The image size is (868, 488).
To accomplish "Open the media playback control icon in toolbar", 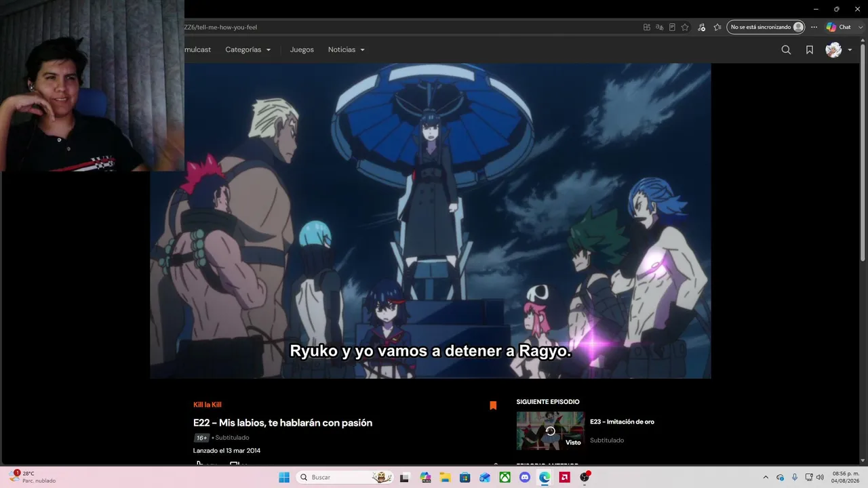I will tap(701, 27).
